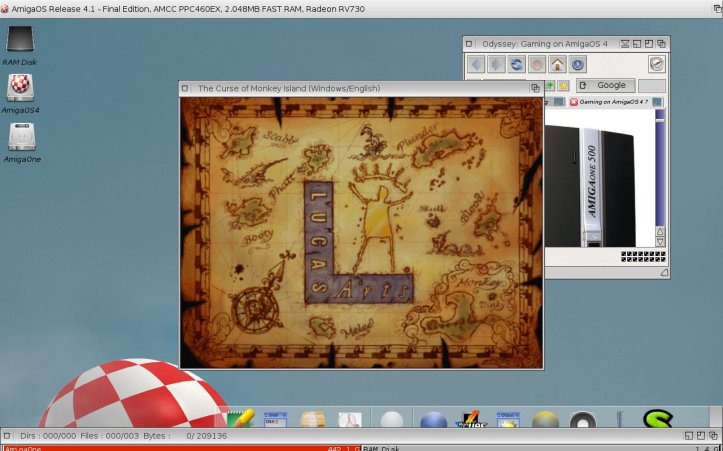This screenshot has width=723, height=451.
Task: Click the search field next to Google
Action: coord(651,86)
